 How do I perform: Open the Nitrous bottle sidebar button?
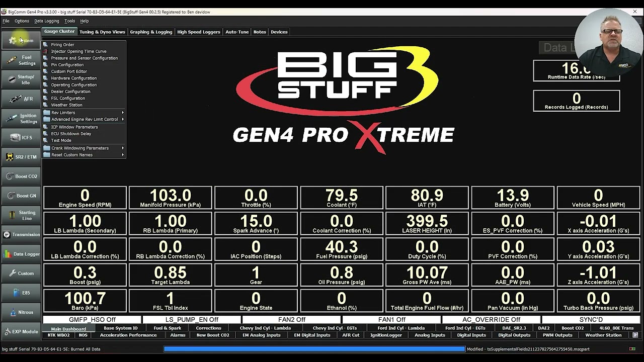tap(21, 312)
